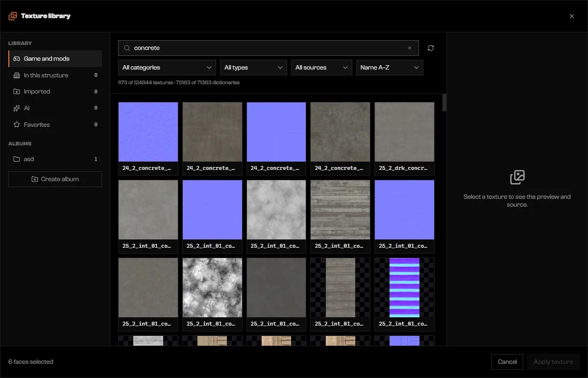588x378 pixels.
Task: Click the texture grid vertical scrollbar
Action: [x=444, y=103]
